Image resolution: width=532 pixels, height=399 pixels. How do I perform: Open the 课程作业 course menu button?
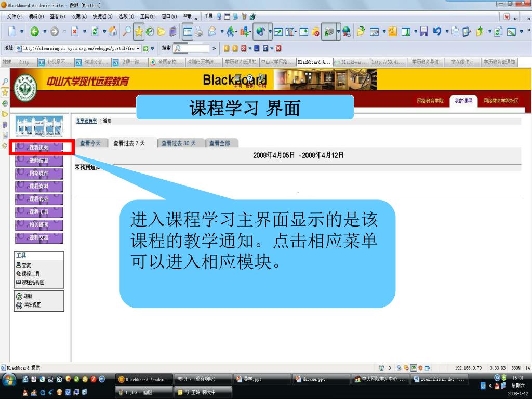(x=39, y=199)
